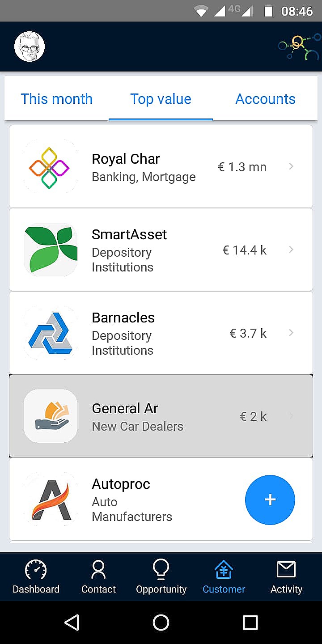This screenshot has width=322, height=644.
Task: Open the Activity envelope icon
Action: click(286, 570)
